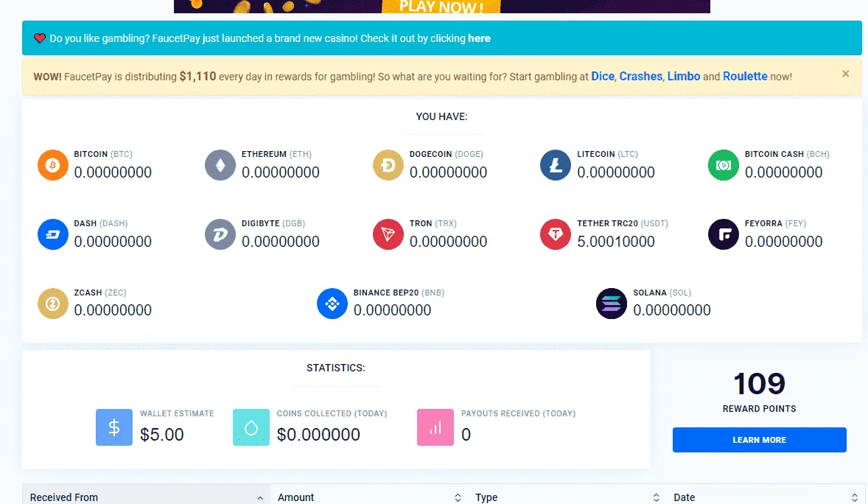Open the Limbo gambling link
The image size is (868, 504).
(684, 77)
